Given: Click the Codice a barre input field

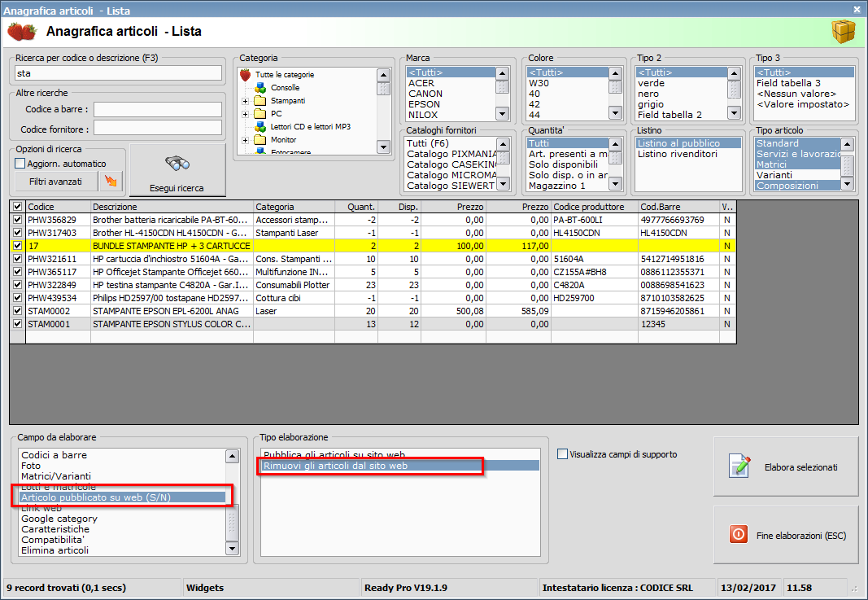Looking at the screenshot, I should [x=158, y=109].
